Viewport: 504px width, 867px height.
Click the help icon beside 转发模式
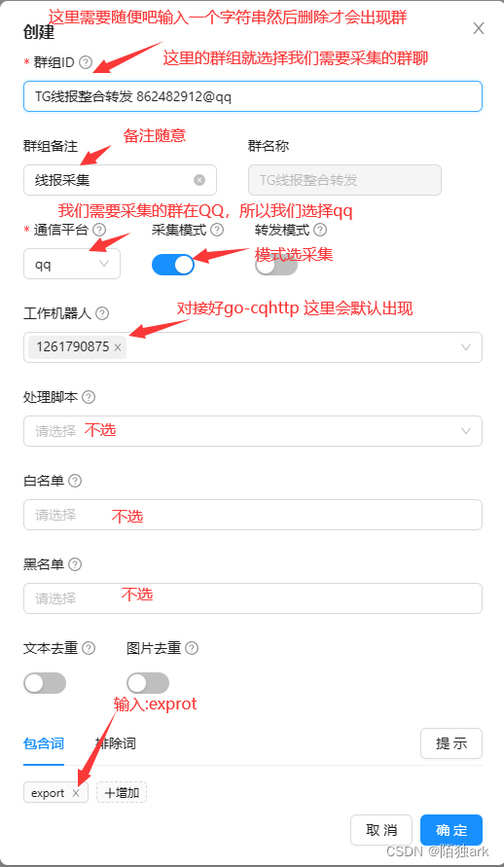(x=320, y=230)
